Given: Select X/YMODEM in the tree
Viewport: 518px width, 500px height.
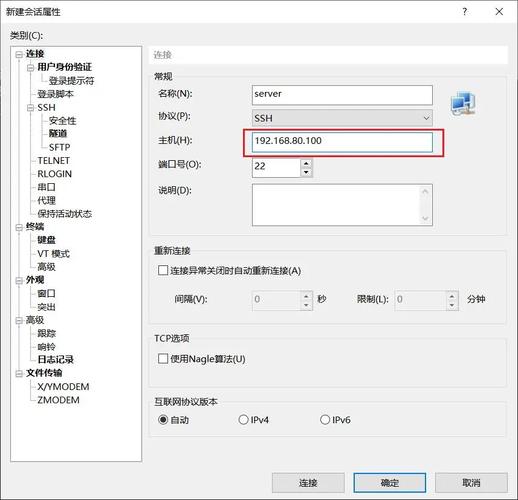Looking at the screenshot, I should pos(63,387).
